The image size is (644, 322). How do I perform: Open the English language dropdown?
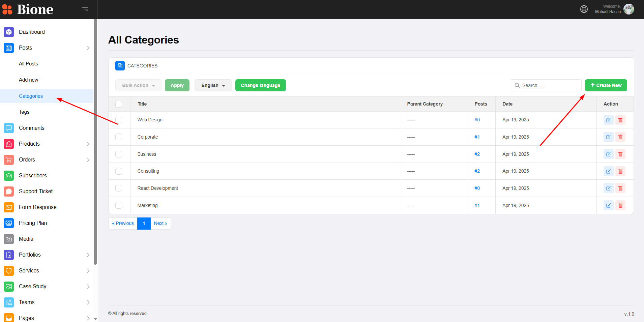coord(213,85)
